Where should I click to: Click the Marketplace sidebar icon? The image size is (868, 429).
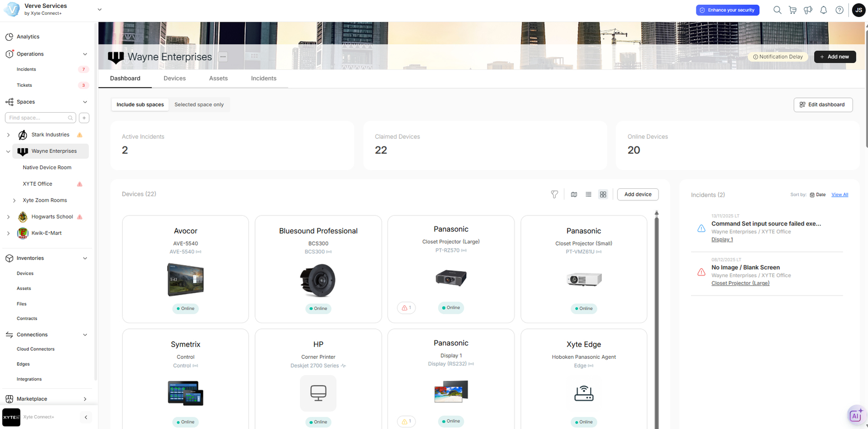pos(9,399)
